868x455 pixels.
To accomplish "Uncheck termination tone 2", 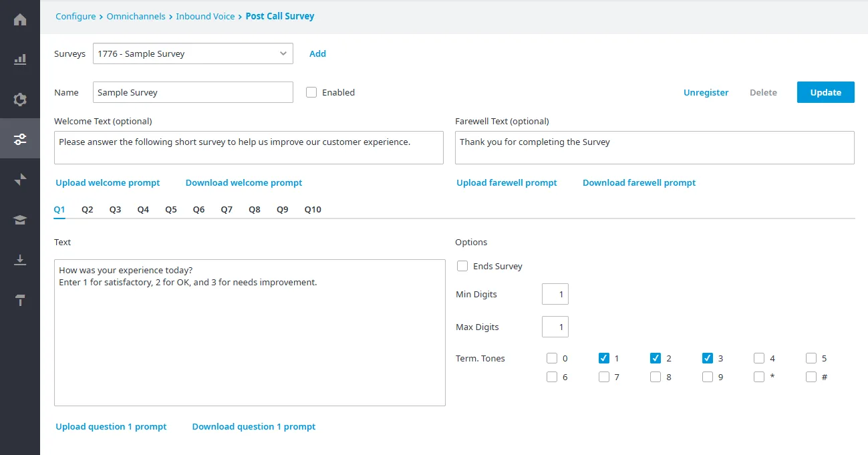I will pos(656,358).
